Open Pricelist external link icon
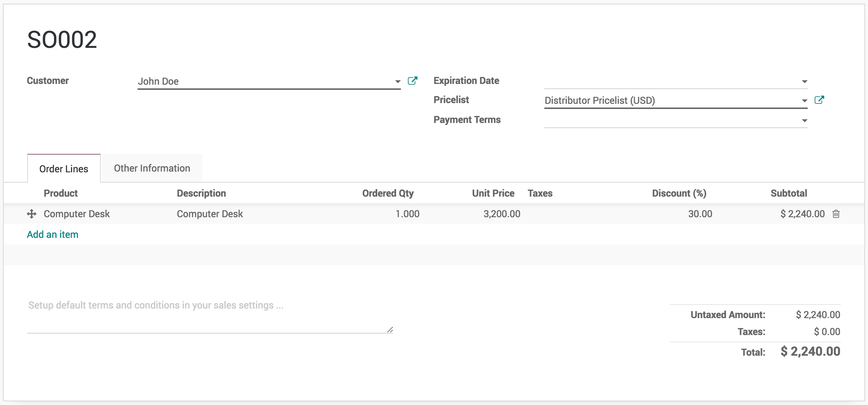The height and width of the screenshot is (405, 868). [x=819, y=100]
